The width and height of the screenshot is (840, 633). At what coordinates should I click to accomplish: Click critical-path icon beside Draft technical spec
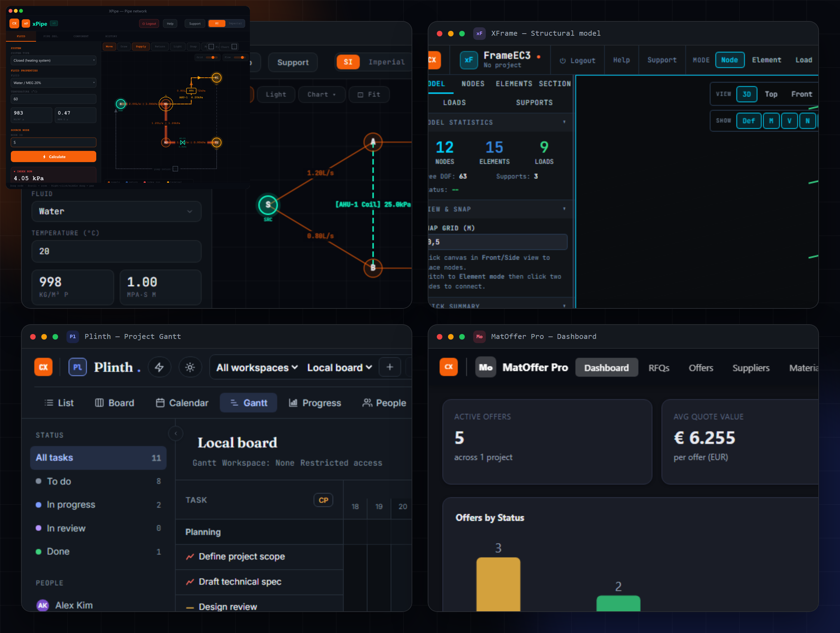190,582
